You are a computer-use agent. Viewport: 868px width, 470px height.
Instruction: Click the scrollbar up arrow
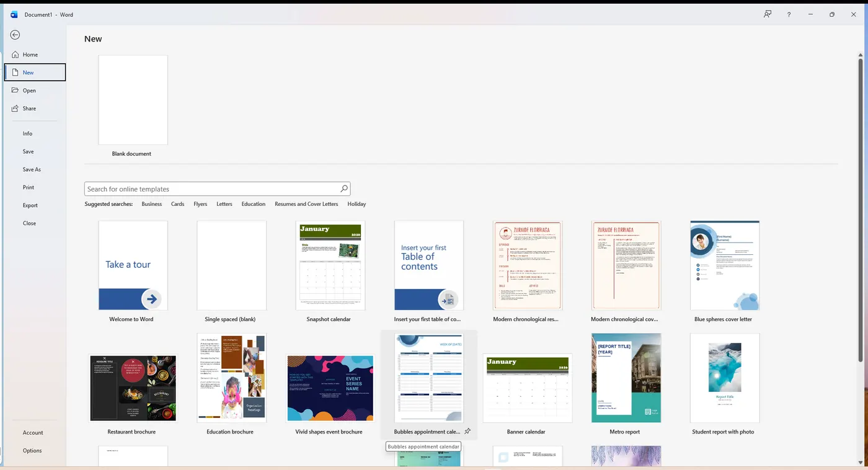861,55
